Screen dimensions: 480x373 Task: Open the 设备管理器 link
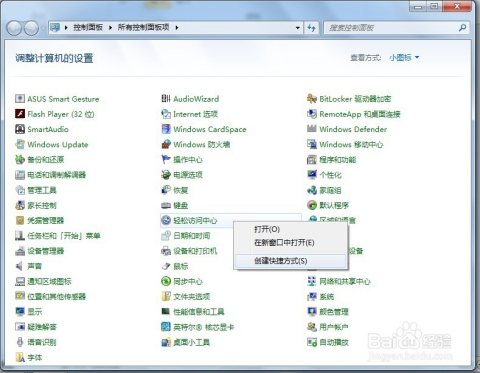pos(45,251)
